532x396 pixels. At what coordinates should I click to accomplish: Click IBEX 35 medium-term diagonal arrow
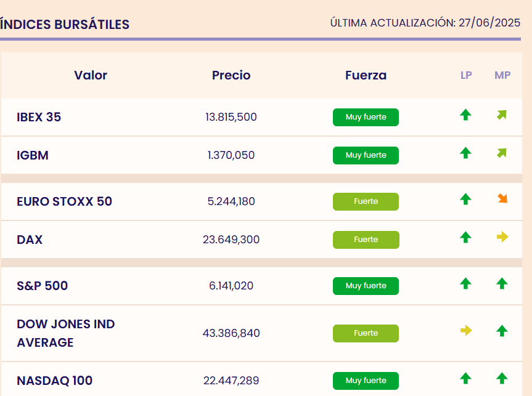coord(502,115)
